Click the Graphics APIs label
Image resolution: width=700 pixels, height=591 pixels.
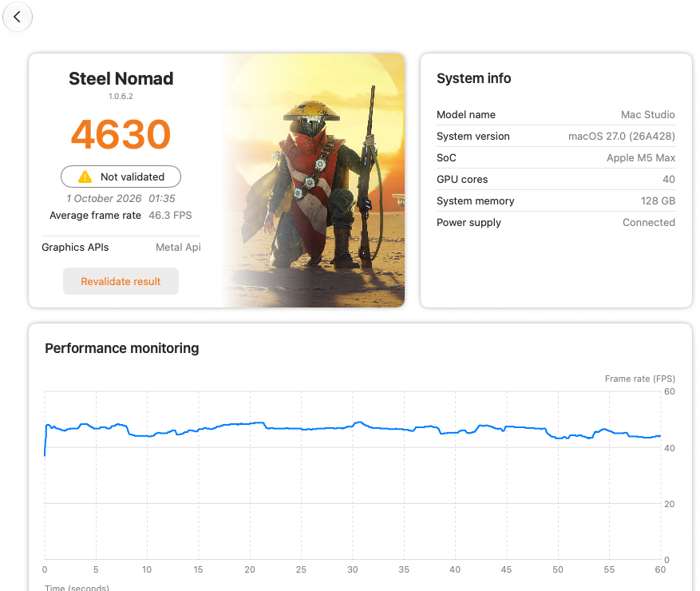click(x=75, y=247)
